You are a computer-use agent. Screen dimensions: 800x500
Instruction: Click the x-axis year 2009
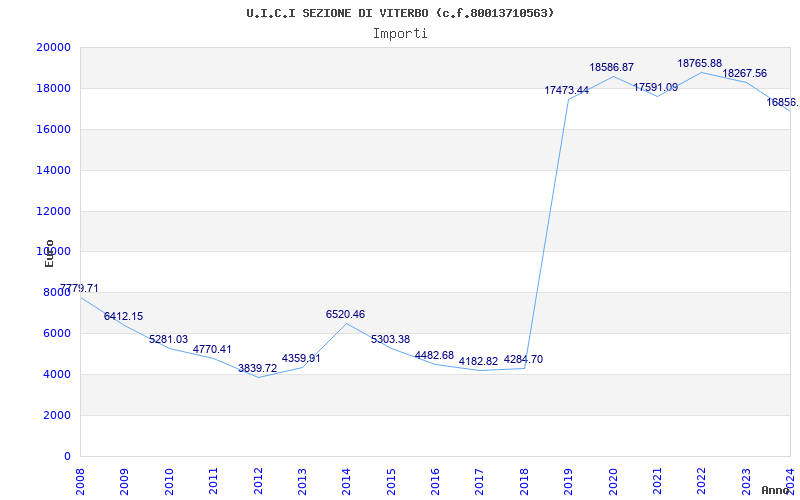(x=124, y=481)
